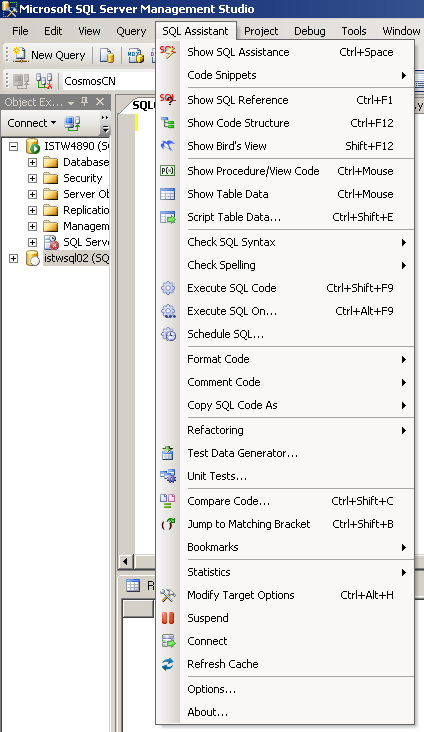Expand the Databases folder

point(32,162)
